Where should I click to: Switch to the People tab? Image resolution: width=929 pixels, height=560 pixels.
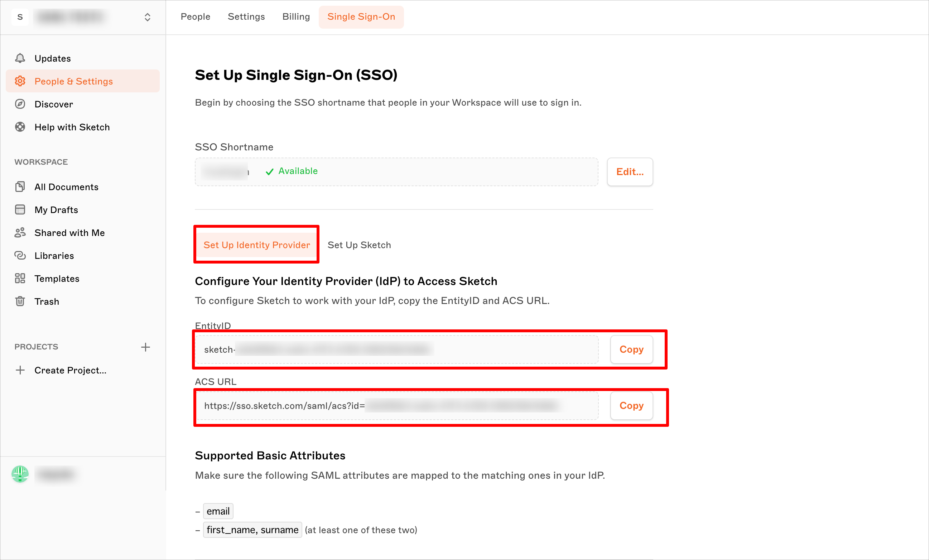pos(195,16)
